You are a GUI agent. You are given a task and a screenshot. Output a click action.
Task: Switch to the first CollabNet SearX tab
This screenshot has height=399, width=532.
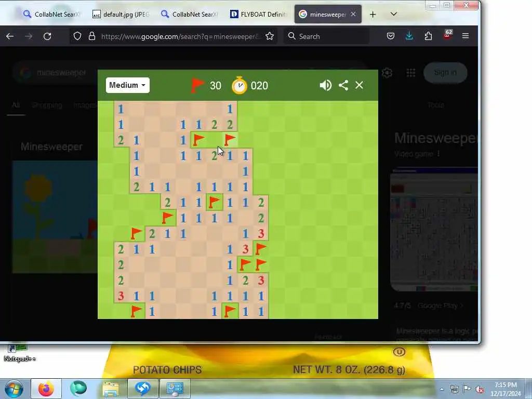coord(52,14)
